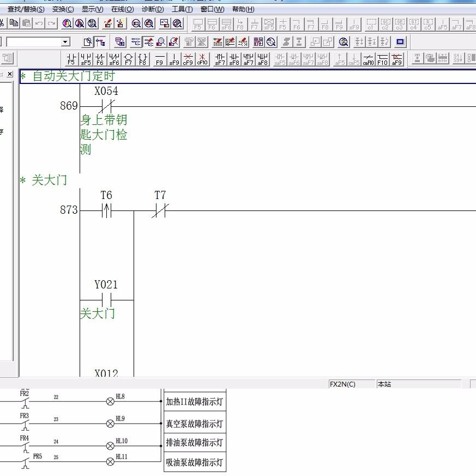Click HL10 lamp symbol in wiring diagram
The width and height of the screenshot is (476, 476).
click(x=110, y=445)
